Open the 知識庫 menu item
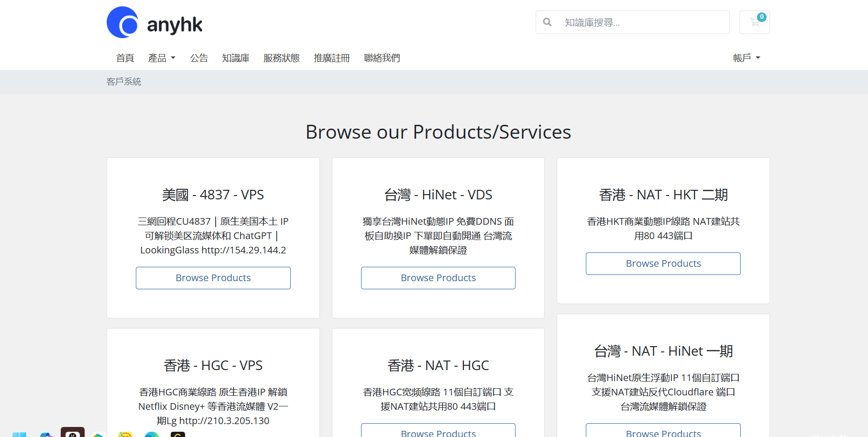868x437 pixels. pyautogui.click(x=236, y=58)
